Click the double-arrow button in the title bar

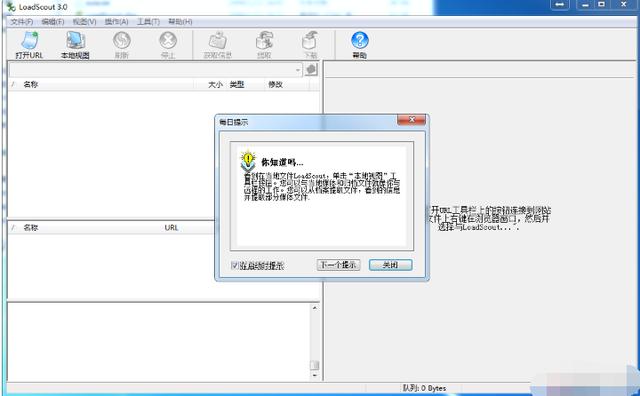point(560,5)
